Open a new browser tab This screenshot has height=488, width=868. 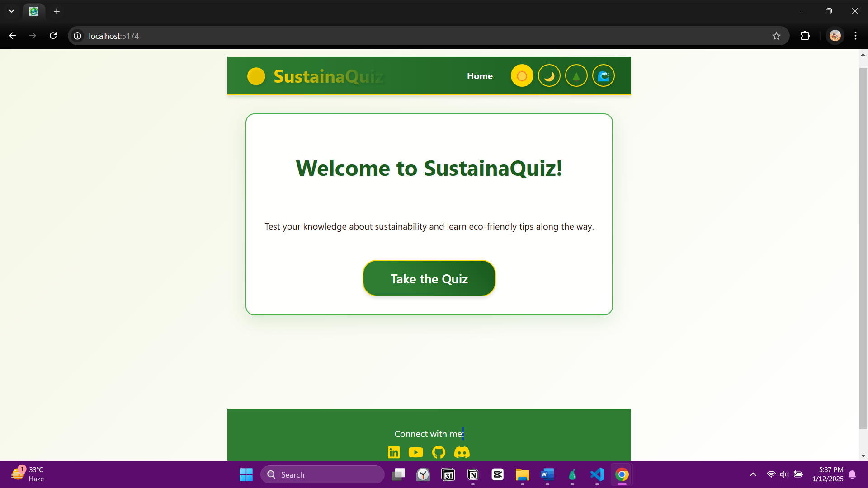pyautogui.click(x=57, y=11)
